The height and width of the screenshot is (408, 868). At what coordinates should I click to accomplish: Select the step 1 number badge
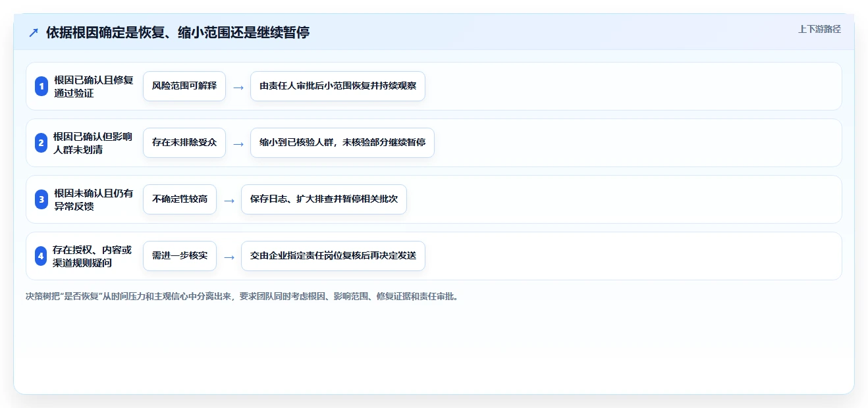pos(41,86)
